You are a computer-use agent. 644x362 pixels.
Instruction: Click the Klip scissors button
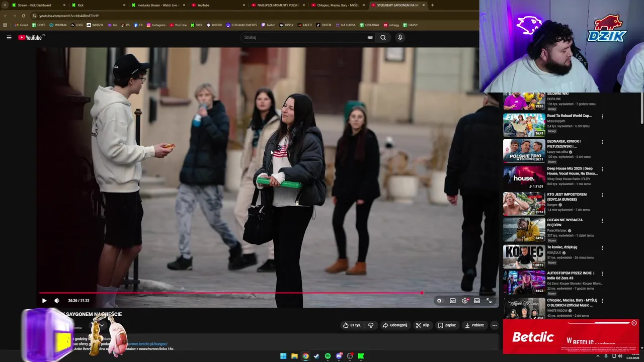point(423,325)
